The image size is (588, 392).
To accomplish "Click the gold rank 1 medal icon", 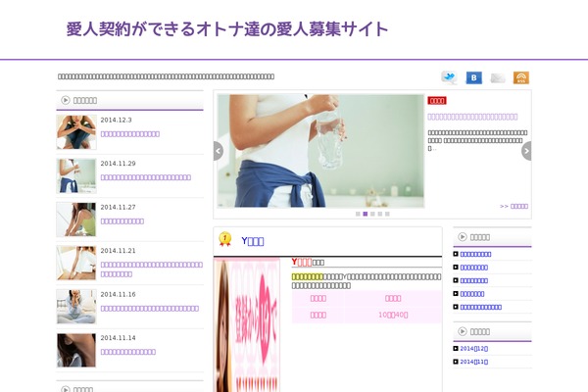I will click(x=225, y=239).
